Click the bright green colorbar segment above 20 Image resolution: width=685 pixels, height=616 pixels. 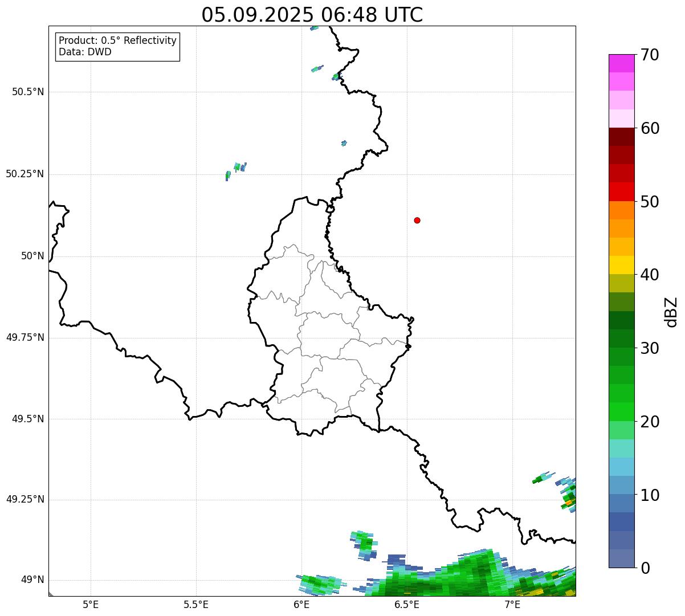tap(621, 411)
